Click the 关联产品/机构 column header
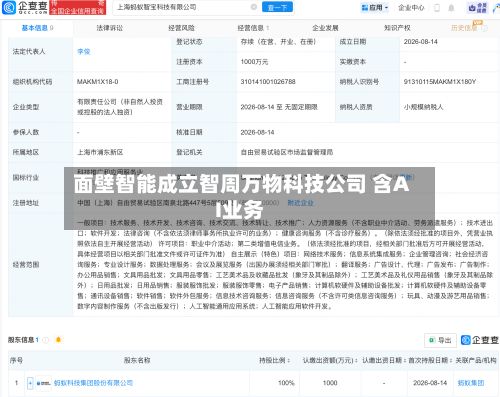The image size is (500, 397). 476,360
